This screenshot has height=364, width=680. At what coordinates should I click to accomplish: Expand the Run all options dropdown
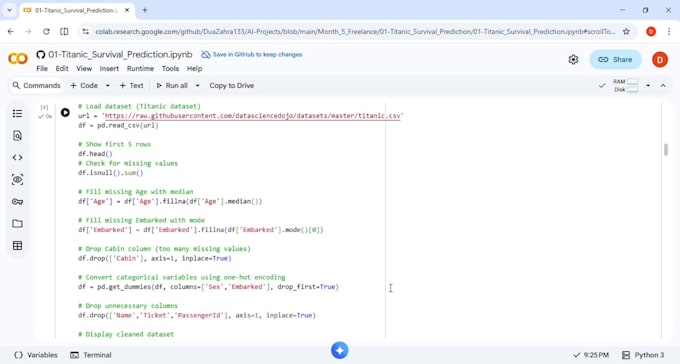pyautogui.click(x=197, y=85)
